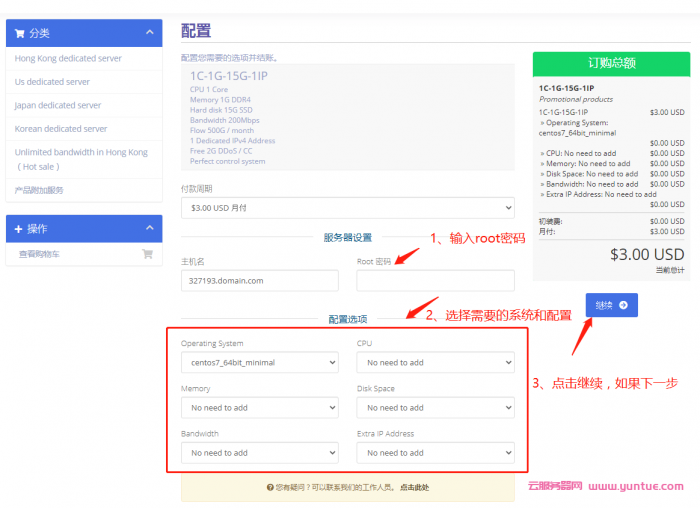
Task: Open Us dedicated server category
Action: [52, 82]
